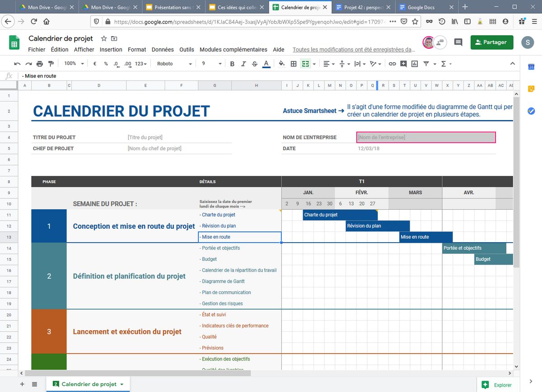Reload the page in browser
The height and width of the screenshot is (392, 542).
pos(34,21)
